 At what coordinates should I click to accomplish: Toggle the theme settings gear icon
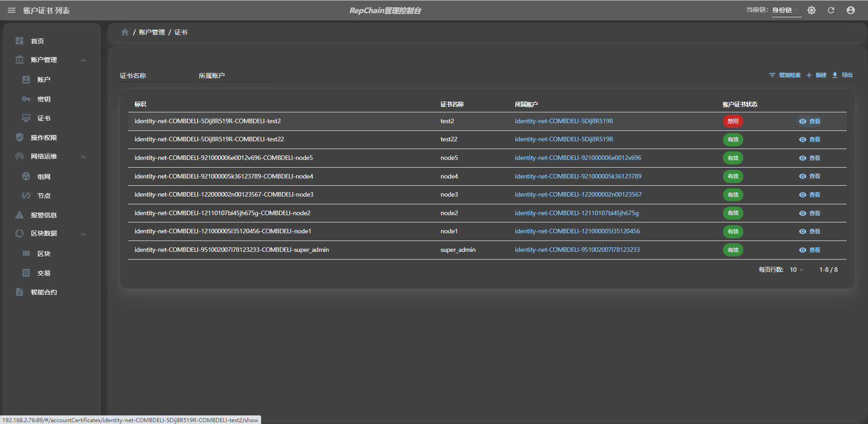[811, 10]
